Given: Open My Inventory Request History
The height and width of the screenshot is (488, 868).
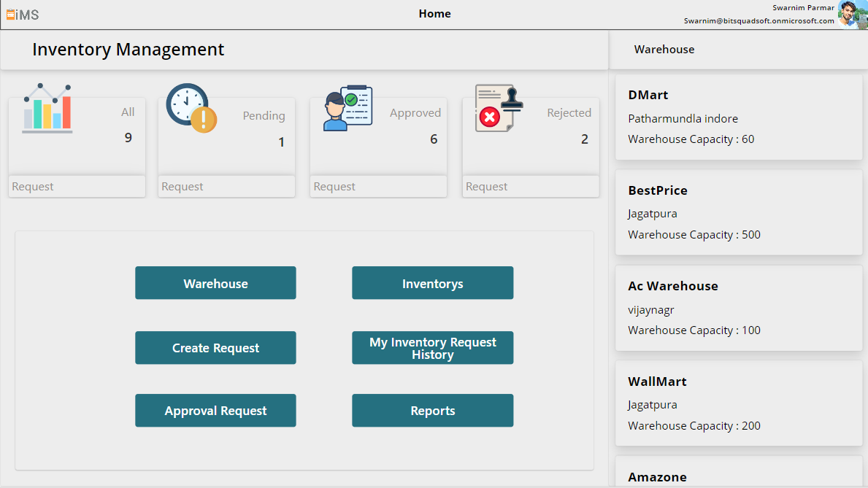Looking at the screenshot, I should click(x=432, y=348).
